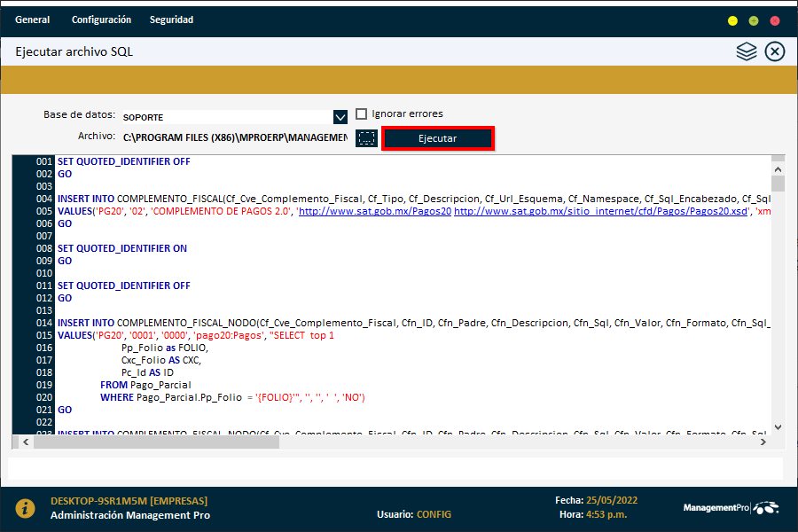Click the vertical scrollbar down arrow
This screenshot has height=532, width=798.
(778, 426)
